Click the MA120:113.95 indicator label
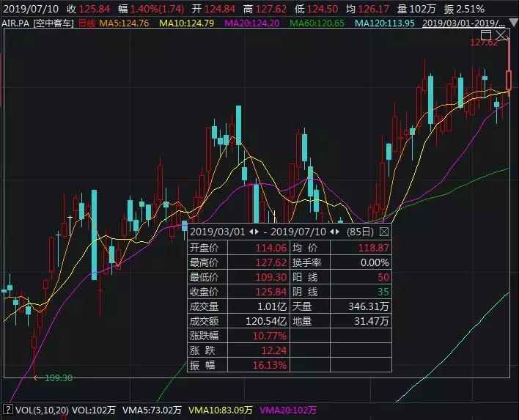 pyautogui.click(x=385, y=23)
